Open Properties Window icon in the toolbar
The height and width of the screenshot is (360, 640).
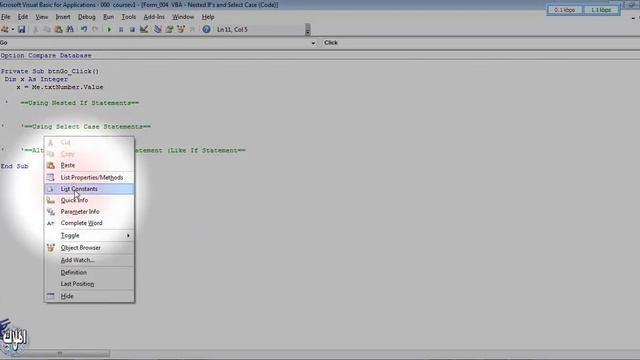169,29
